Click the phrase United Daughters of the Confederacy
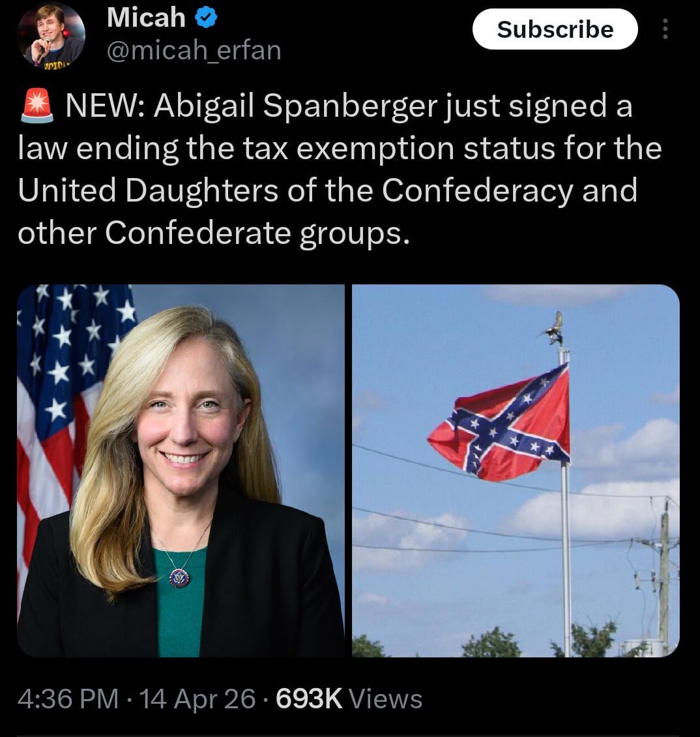This screenshot has height=737, width=700. 295,190
